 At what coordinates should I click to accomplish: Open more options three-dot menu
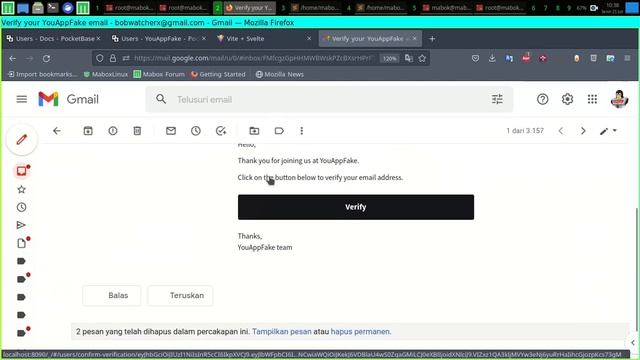point(302,131)
